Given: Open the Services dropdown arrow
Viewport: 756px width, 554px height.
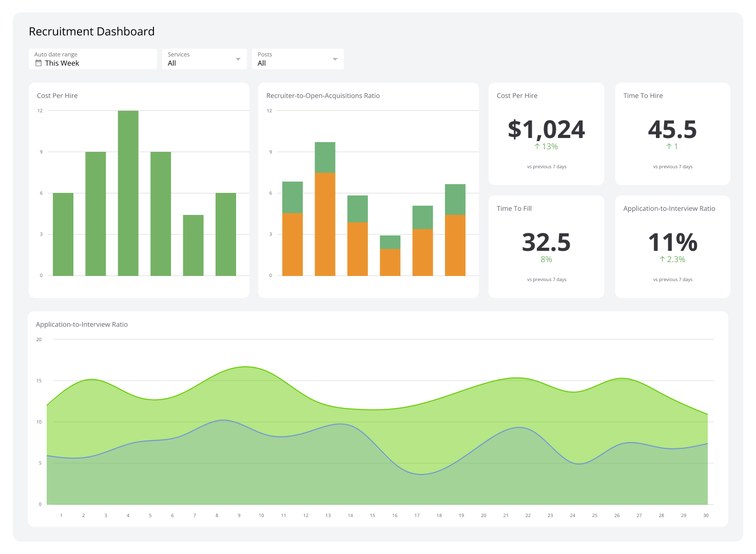Looking at the screenshot, I should [x=238, y=58].
